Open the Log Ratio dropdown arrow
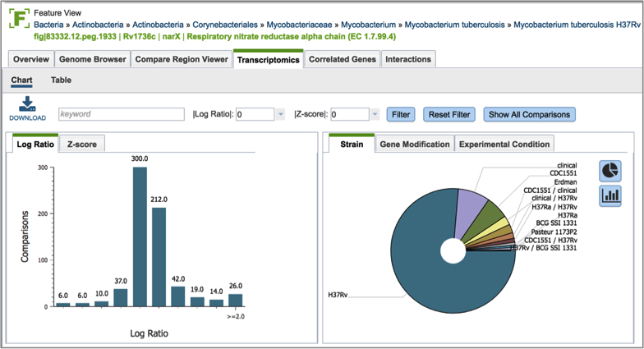 [281, 114]
